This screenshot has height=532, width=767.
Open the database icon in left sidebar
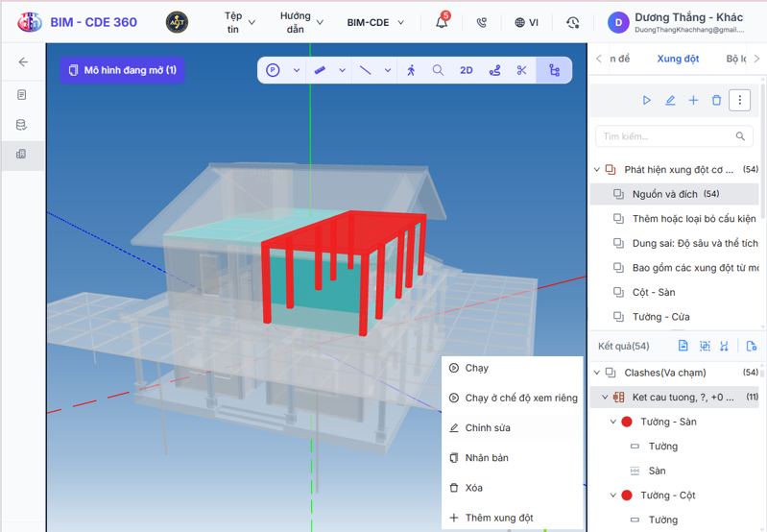pyautogui.click(x=21, y=124)
